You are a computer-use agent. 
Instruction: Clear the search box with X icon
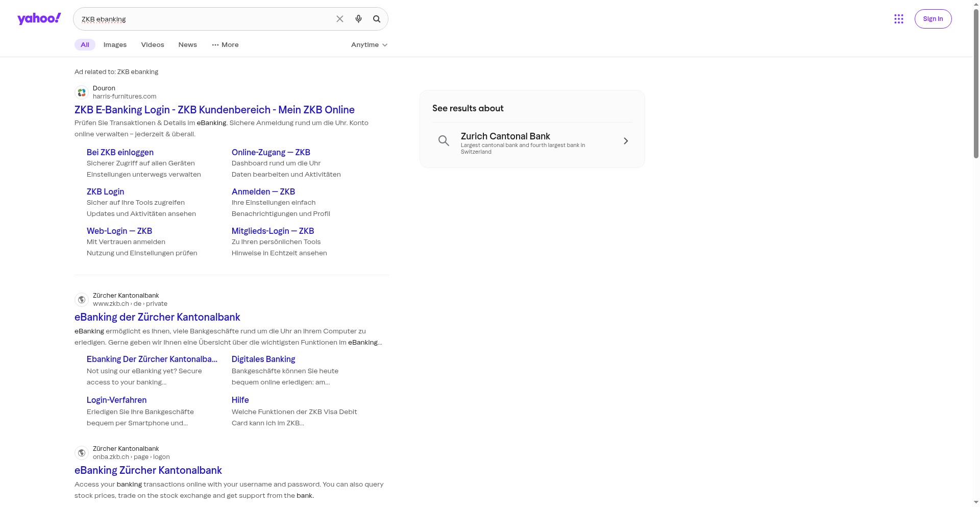(340, 19)
